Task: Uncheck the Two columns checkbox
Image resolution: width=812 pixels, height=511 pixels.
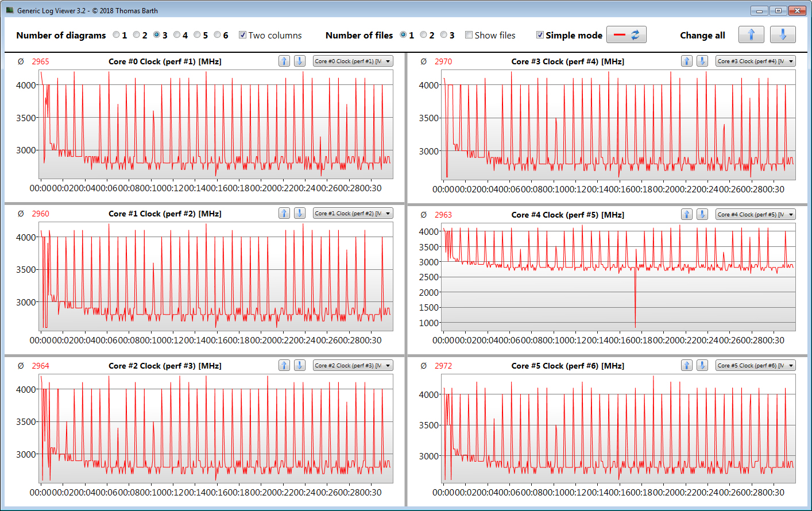Action: 243,35
